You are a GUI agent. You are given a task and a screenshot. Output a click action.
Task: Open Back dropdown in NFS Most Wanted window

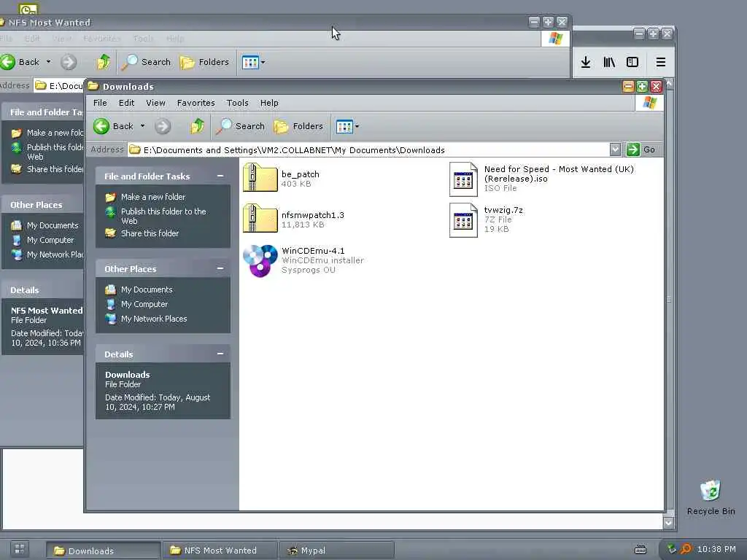(x=48, y=62)
